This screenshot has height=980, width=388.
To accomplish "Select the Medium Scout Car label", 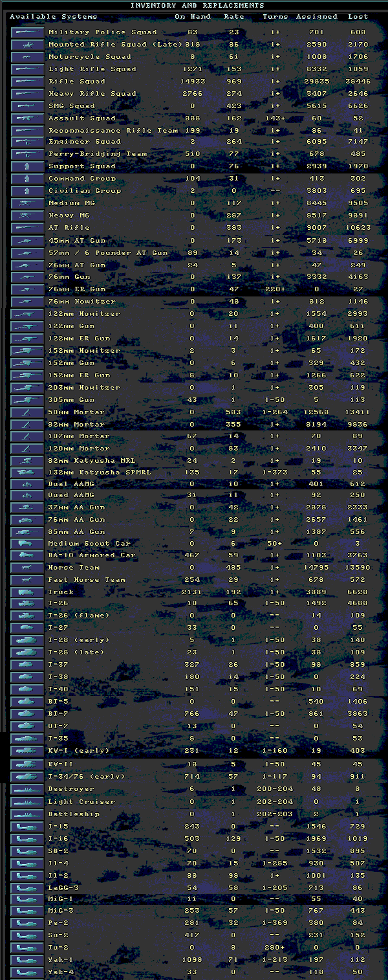I will pos(89,544).
